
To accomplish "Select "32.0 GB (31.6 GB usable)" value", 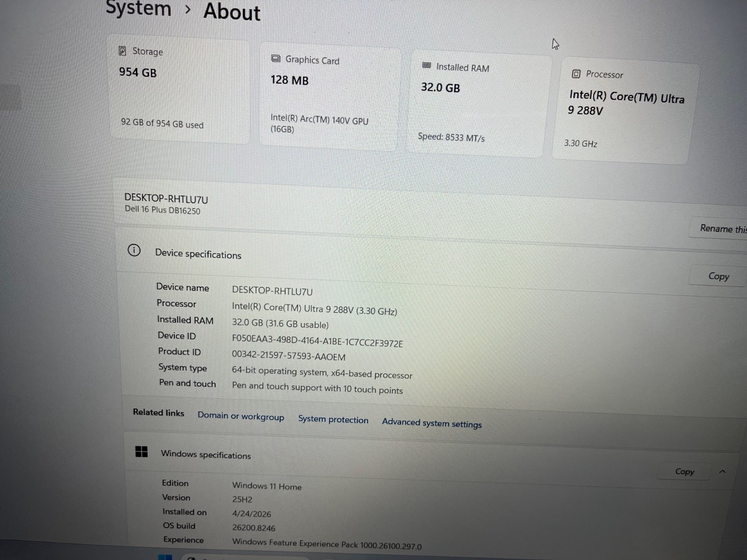I will pos(280,324).
